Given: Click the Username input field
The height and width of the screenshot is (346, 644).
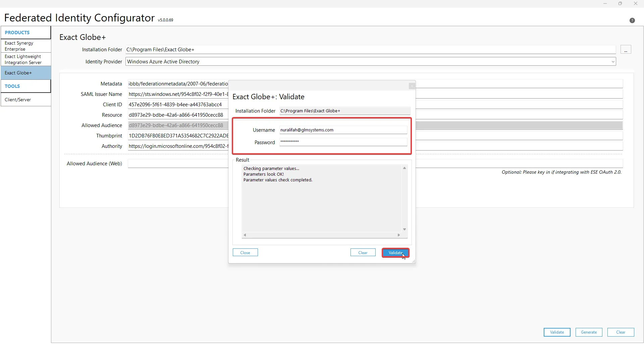Looking at the screenshot, I should click(343, 130).
